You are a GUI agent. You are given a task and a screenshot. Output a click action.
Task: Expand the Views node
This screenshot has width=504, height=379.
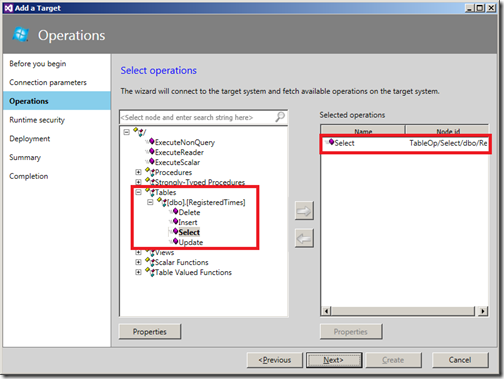coord(138,252)
